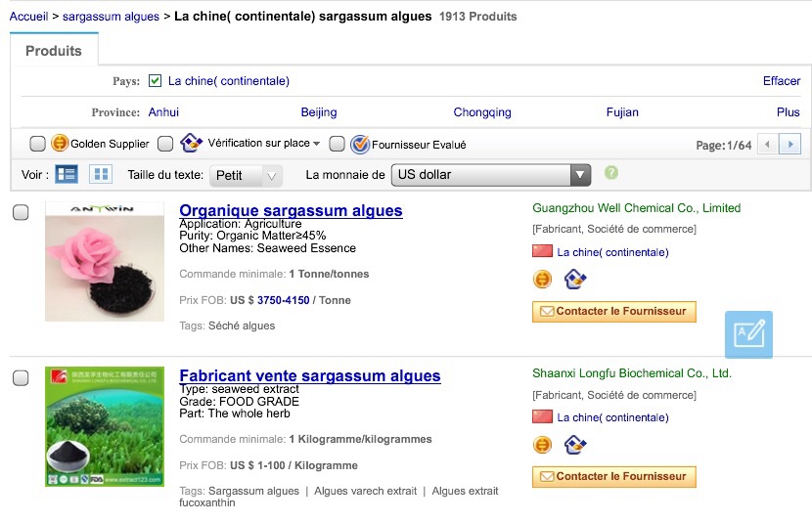Open the Taille du texte Petit dropdown
812x522 pixels.
coord(246,176)
